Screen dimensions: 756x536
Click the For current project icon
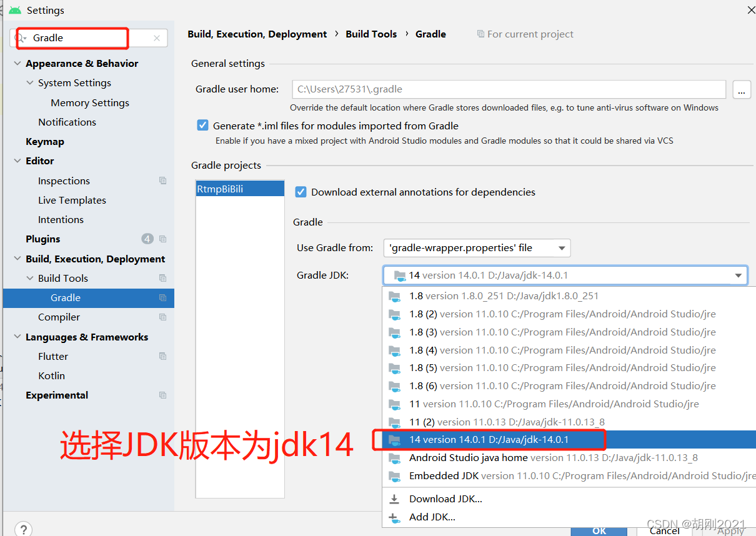[x=480, y=34]
